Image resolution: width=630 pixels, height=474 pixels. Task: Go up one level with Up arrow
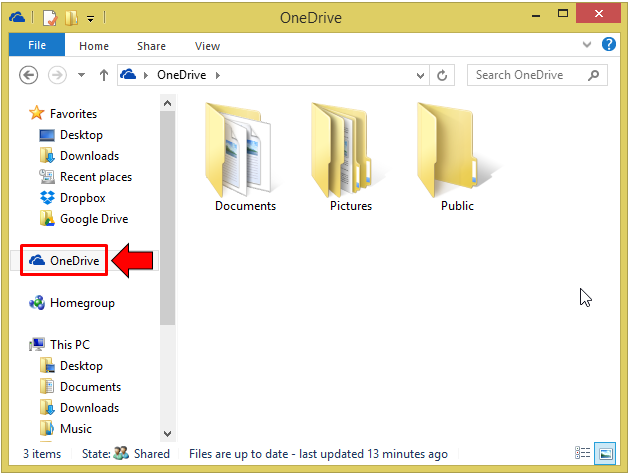(104, 75)
